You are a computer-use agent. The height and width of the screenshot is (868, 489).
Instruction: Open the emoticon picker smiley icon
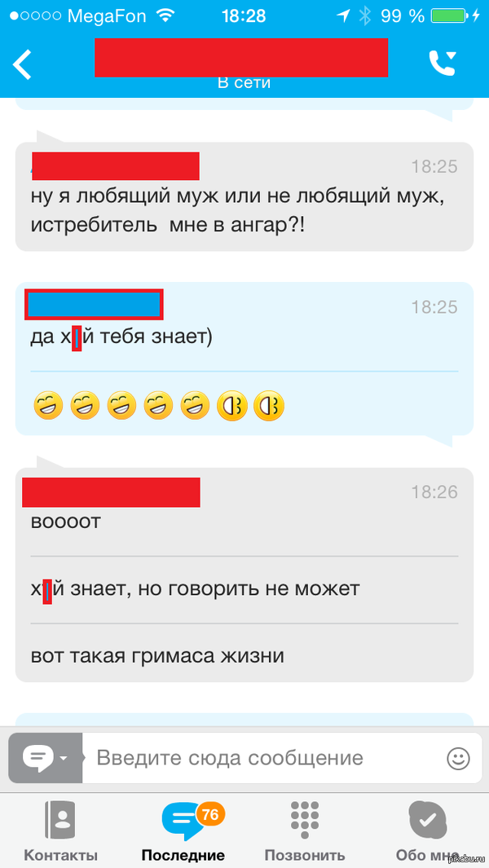[x=458, y=758]
